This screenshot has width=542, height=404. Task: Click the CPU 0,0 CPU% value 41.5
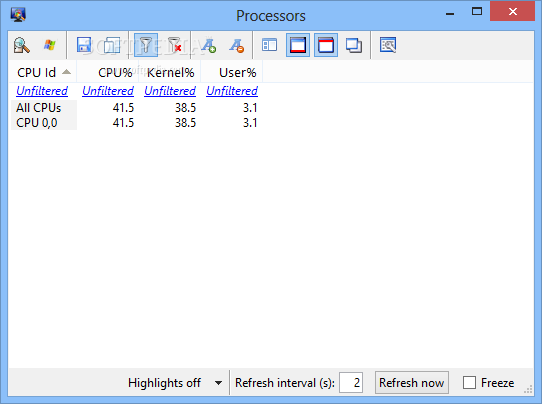point(123,123)
